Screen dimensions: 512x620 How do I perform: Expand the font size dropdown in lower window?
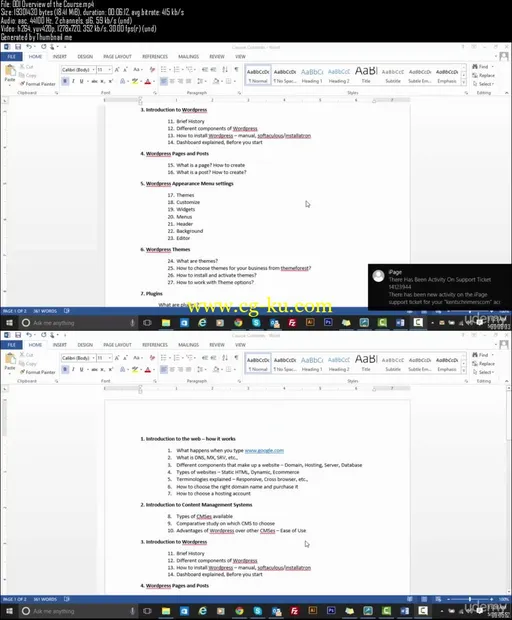110,358
